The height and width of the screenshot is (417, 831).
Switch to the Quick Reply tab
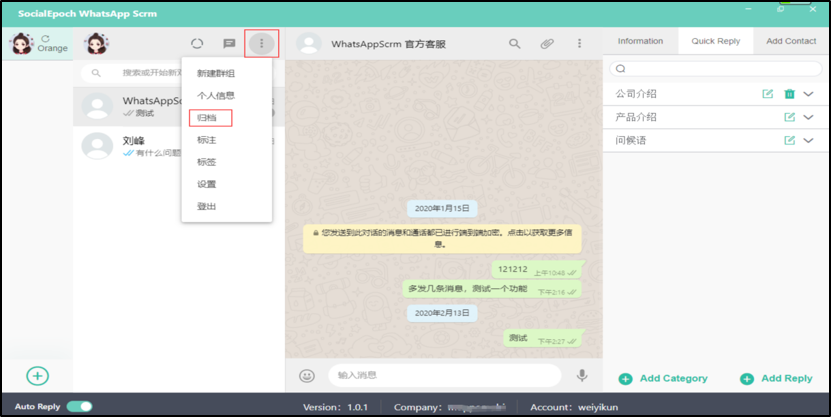[x=715, y=41]
